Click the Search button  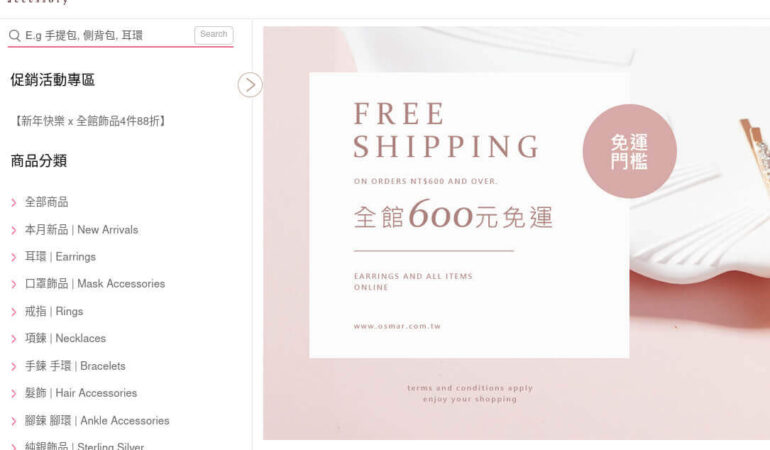point(214,34)
